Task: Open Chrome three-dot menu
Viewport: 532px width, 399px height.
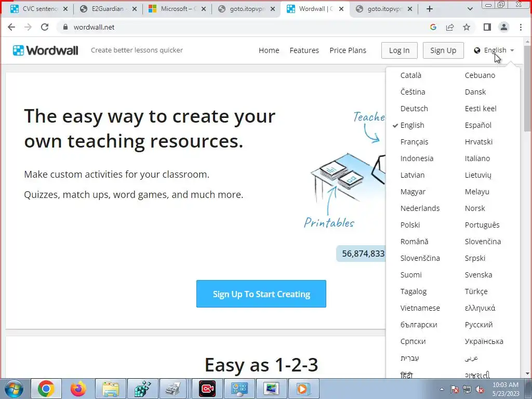Action: [x=521, y=27]
